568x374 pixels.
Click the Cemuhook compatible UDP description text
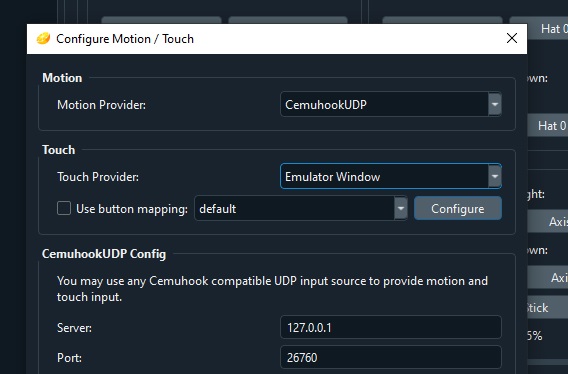point(272,289)
